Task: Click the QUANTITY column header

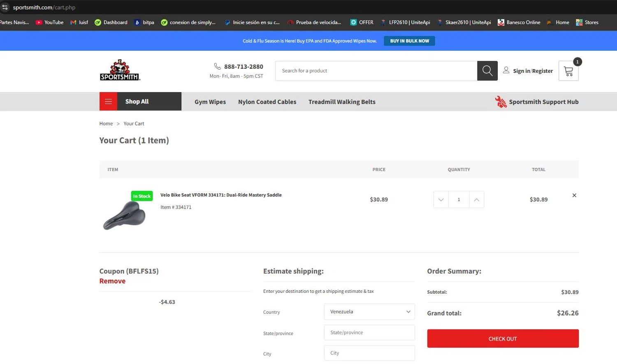Action: pos(459,169)
